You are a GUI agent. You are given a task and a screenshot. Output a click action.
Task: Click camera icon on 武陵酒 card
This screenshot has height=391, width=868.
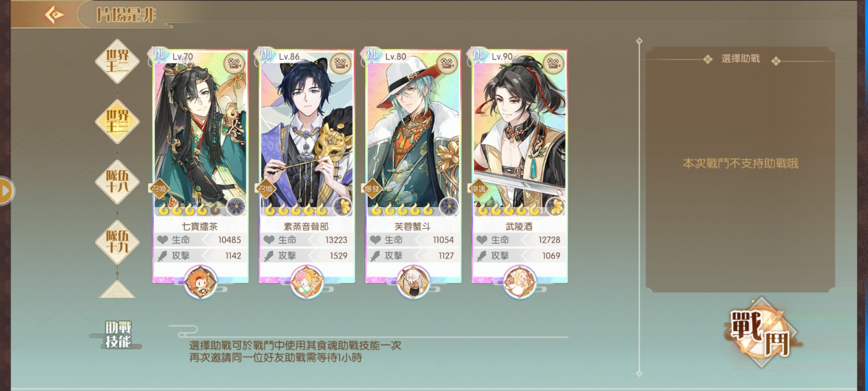[x=553, y=64]
